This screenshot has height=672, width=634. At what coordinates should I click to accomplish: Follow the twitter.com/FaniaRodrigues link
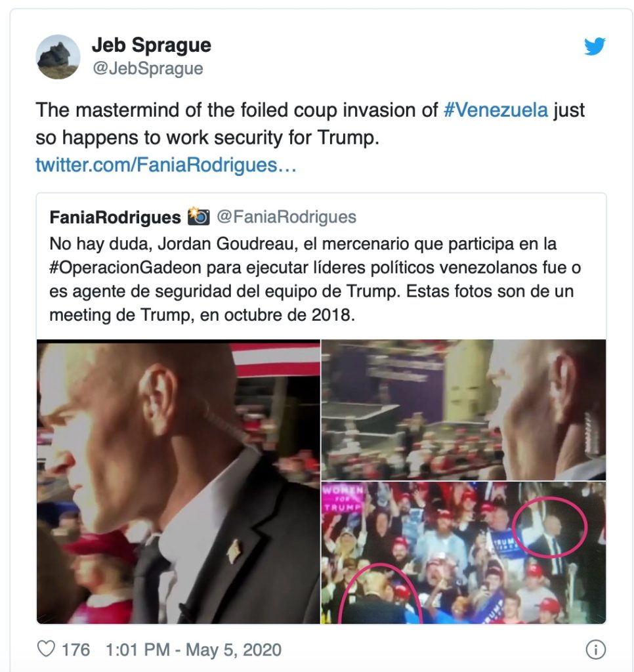pyautogui.click(x=166, y=165)
